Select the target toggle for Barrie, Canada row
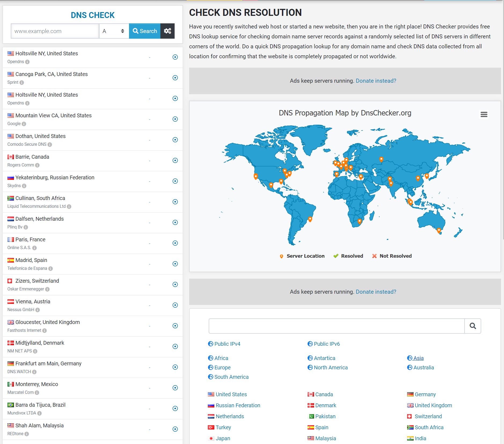The height and width of the screenshot is (444, 504). 175,160
